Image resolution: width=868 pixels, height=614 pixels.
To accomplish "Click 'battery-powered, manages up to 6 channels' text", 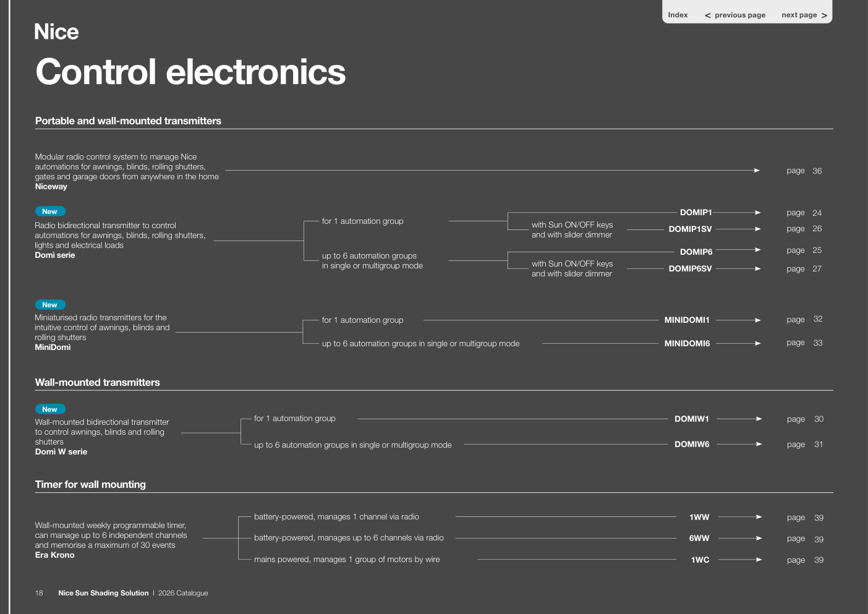I will pos(349,538).
